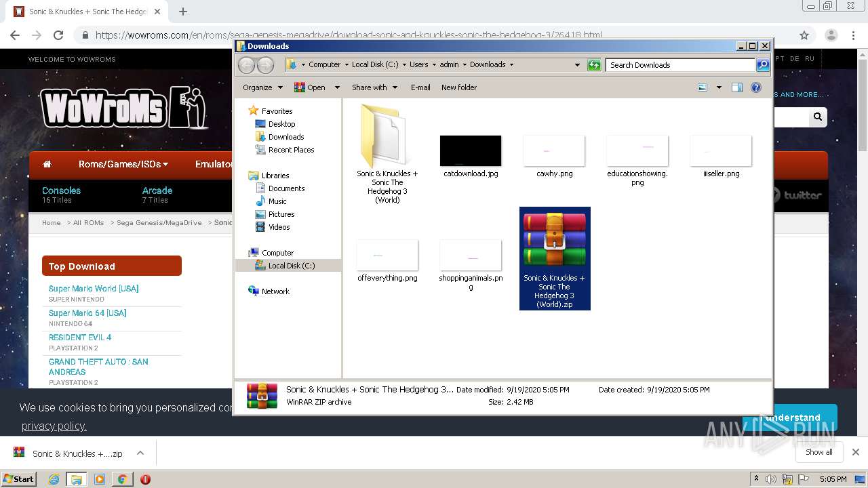Click Computer in breadcrumb path

pos(325,65)
